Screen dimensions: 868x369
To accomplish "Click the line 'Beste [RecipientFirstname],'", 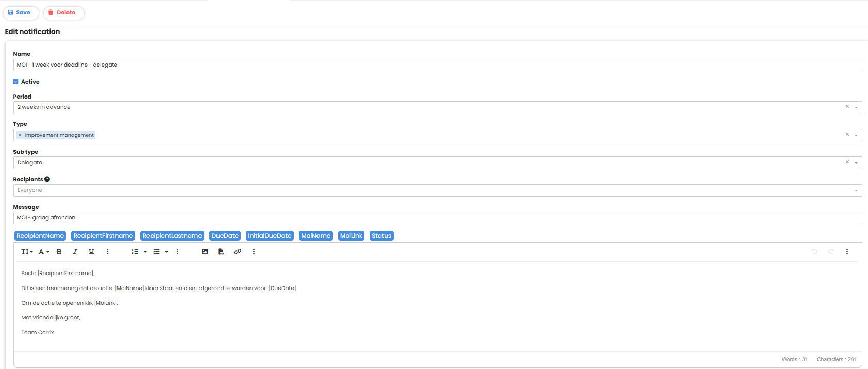I will [x=58, y=274].
